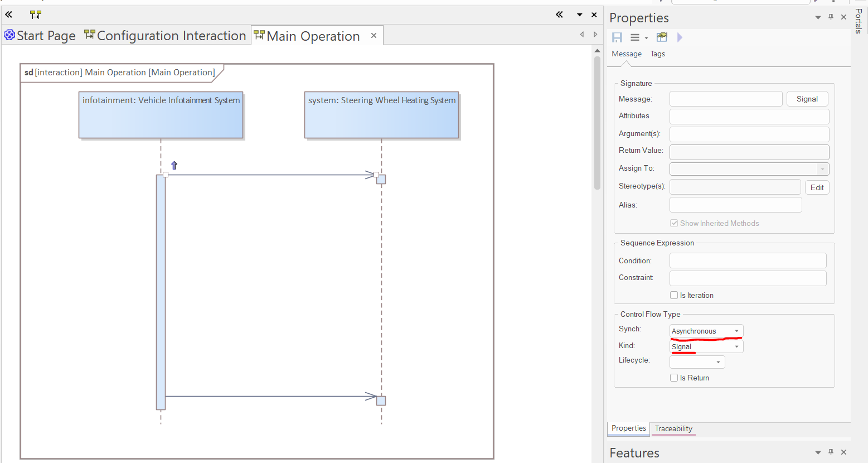Viewport: 868px width, 463px height.
Task: Open the Tags tab in Properties
Action: [657, 54]
